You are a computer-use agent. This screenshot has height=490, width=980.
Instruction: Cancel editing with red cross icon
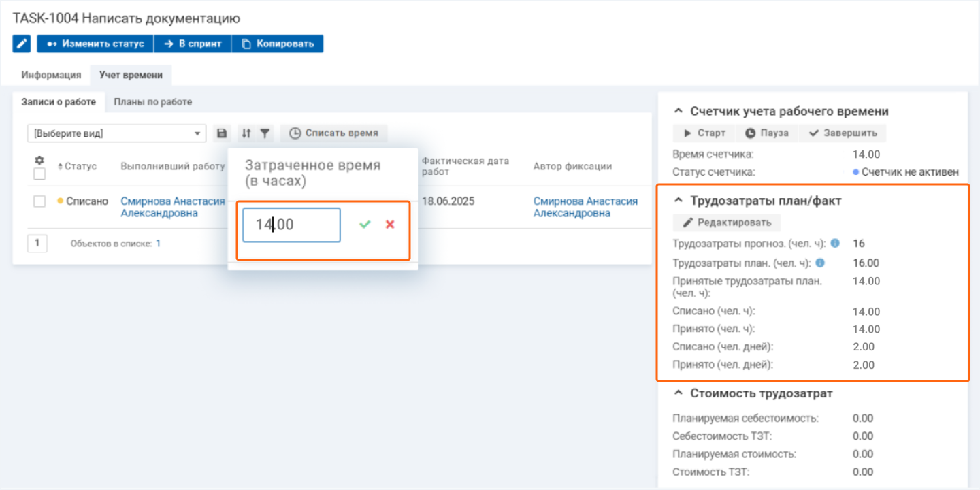(x=390, y=225)
